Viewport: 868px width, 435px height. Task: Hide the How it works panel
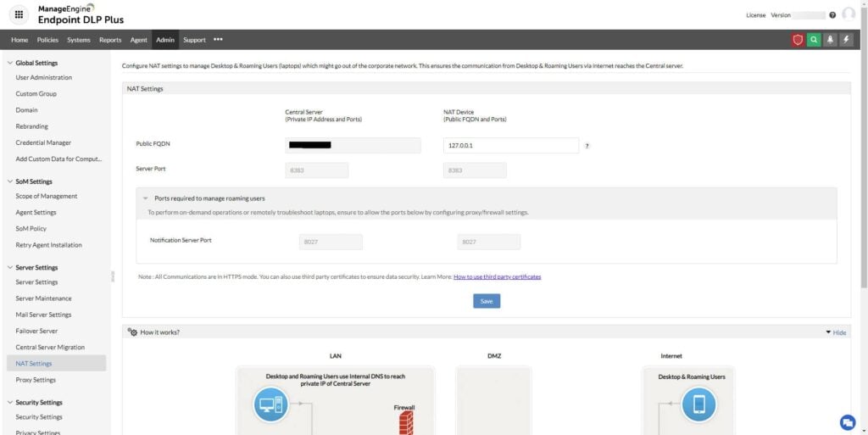pyautogui.click(x=836, y=332)
